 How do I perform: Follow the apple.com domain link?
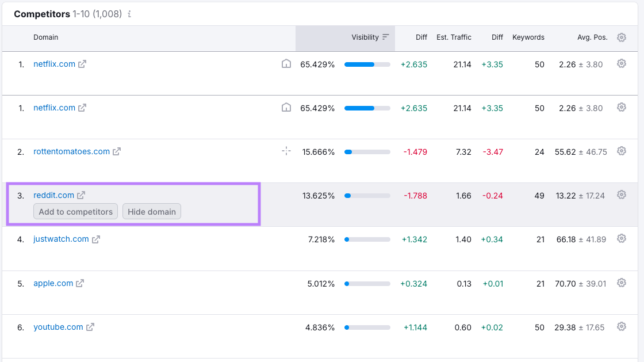click(x=53, y=283)
